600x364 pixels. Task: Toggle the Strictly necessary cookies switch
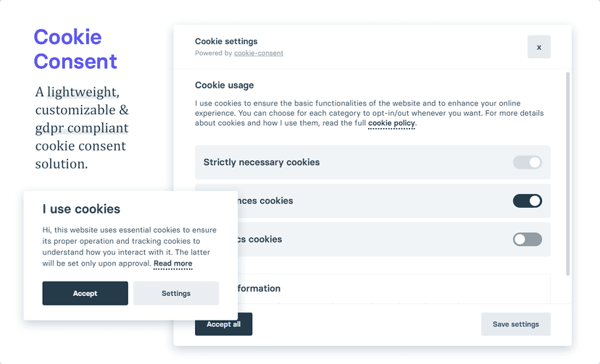coord(527,163)
